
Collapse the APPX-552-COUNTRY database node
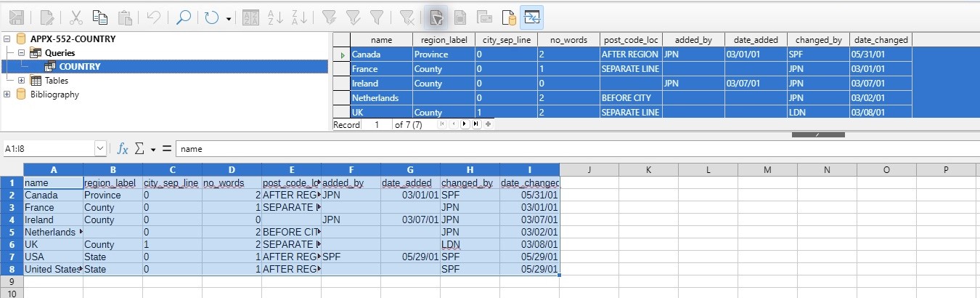pos(8,39)
